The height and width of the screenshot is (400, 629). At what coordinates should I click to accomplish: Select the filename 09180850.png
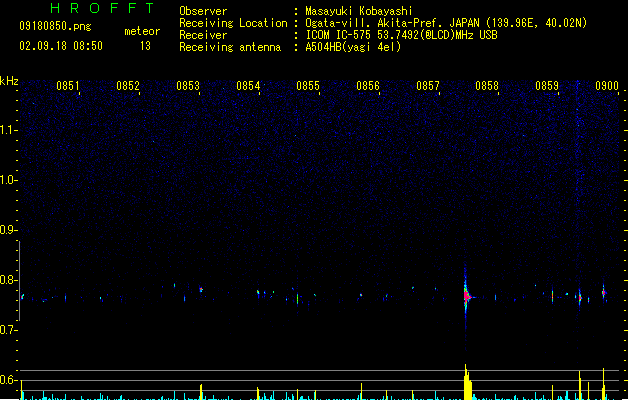click(55, 26)
